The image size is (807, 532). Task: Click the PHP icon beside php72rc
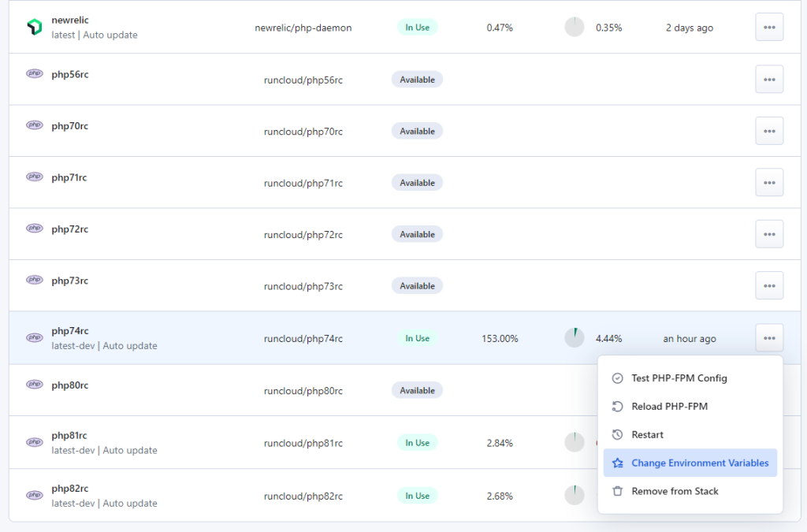(x=35, y=228)
